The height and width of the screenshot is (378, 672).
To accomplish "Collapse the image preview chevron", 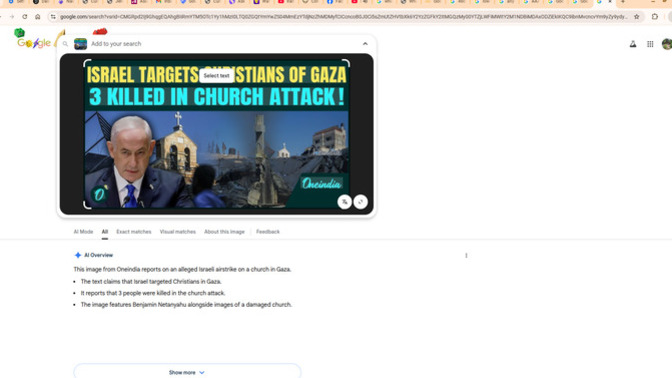I will 365,44.
